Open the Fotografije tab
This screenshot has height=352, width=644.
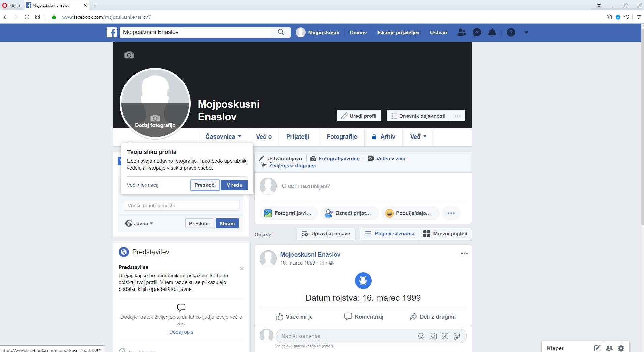(x=341, y=137)
